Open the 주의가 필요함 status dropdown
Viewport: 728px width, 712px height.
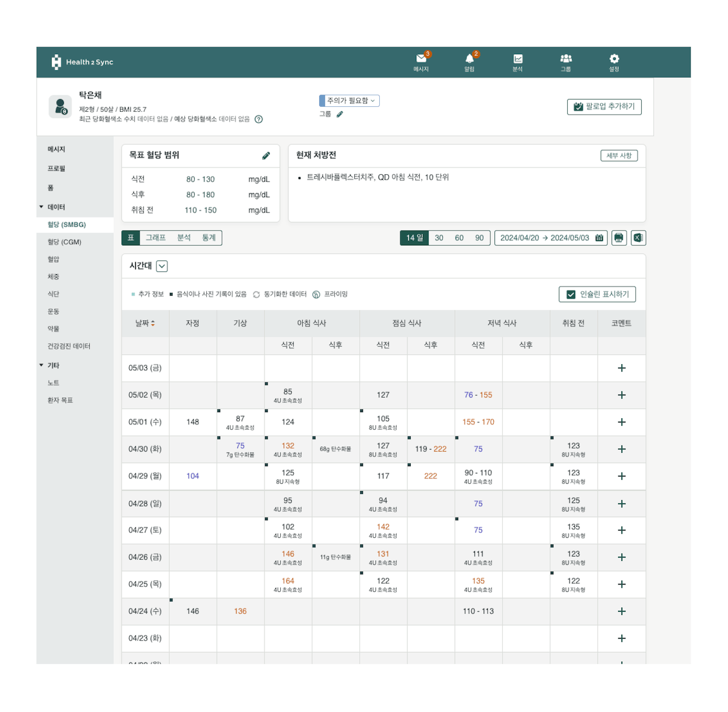(350, 101)
